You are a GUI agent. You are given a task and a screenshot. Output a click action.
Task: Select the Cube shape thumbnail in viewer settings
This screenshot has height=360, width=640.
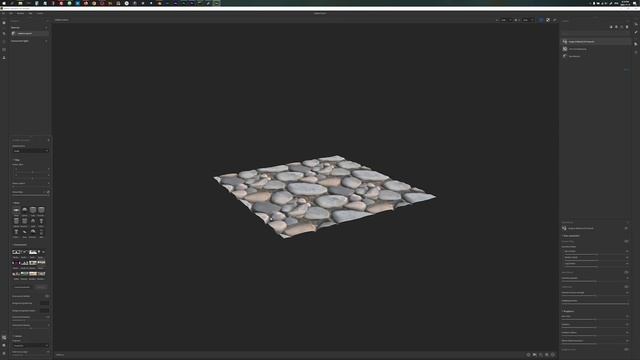[x=33, y=210]
